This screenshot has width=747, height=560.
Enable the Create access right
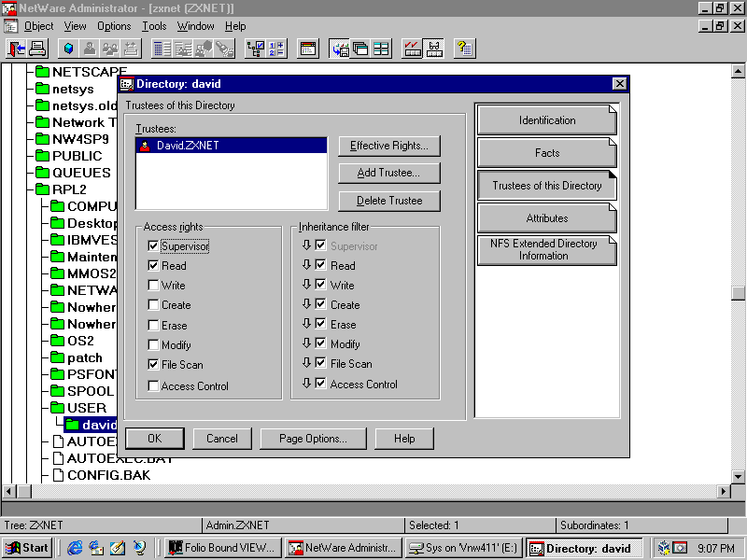coord(153,305)
